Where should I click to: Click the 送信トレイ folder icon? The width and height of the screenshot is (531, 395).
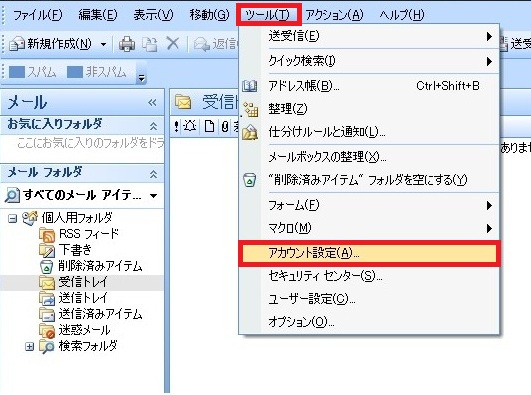[x=47, y=298]
